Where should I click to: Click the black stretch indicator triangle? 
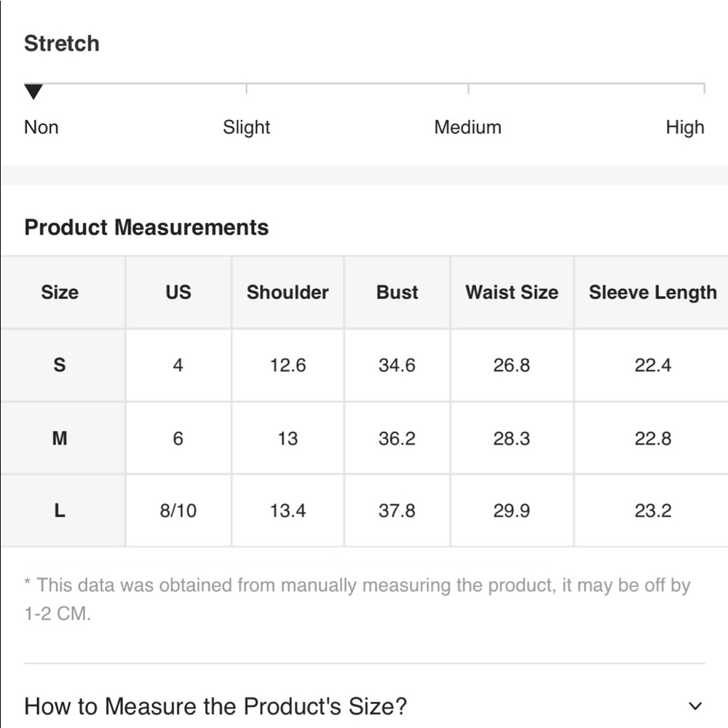click(33, 92)
